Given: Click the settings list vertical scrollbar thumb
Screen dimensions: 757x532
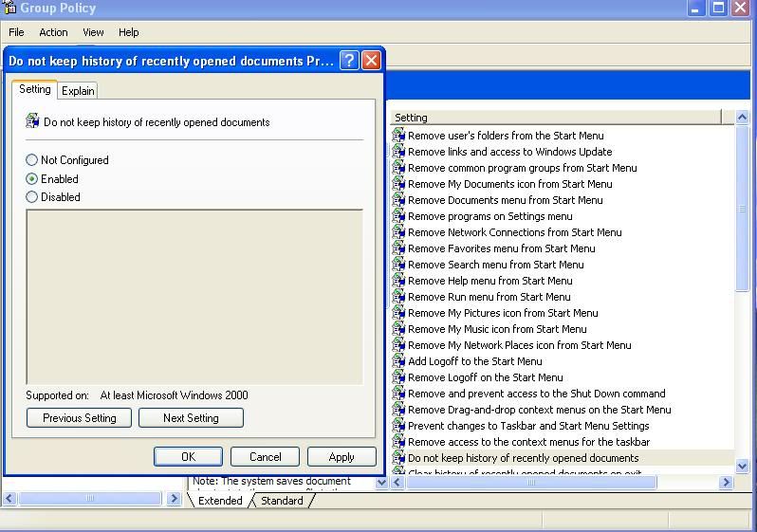Looking at the screenshot, I should [742, 208].
